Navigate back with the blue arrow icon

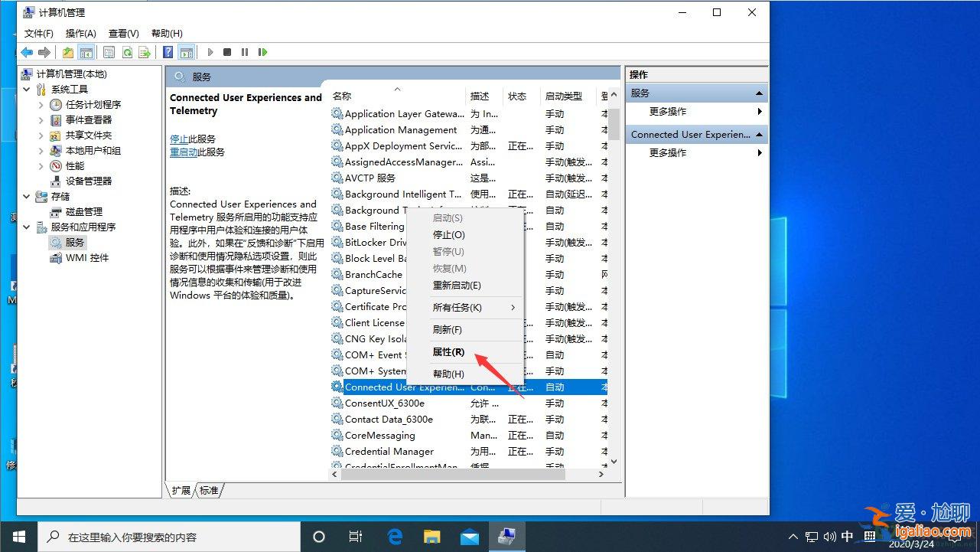[x=27, y=51]
